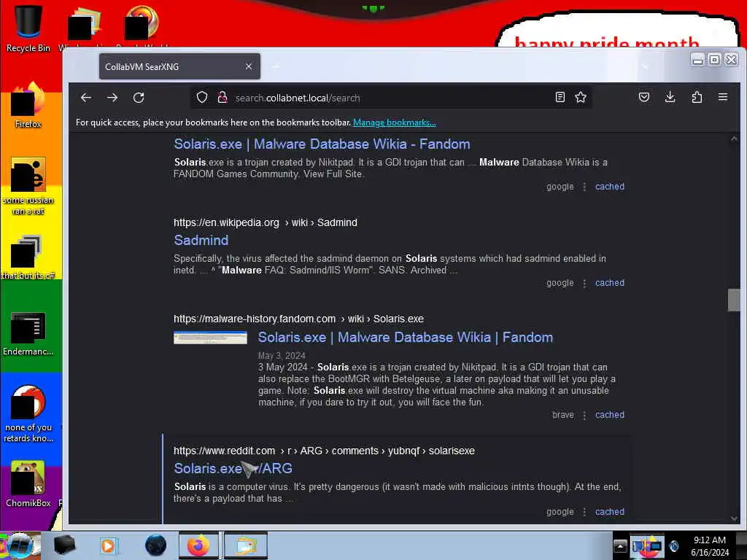The height and width of the screenshot is (560, 747).
Task: Go back using the browser back arrow
Action: (x=86, y=98)
